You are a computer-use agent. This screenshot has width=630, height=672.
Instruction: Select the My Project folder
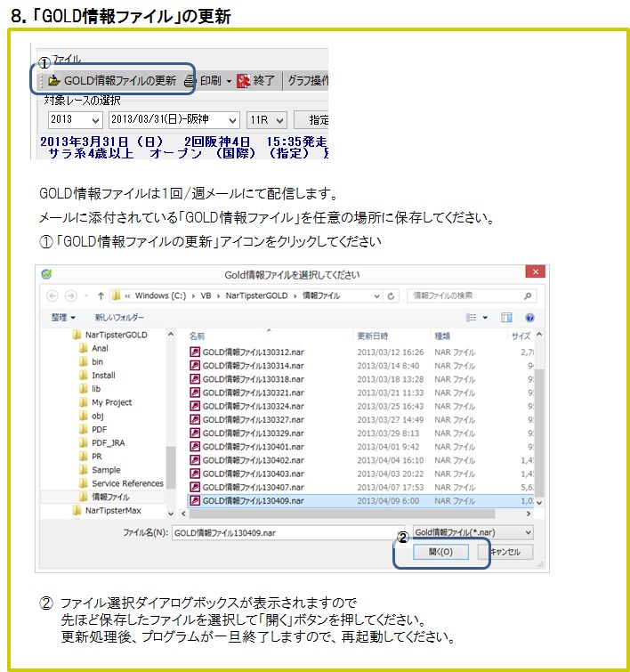pos(111,402)
